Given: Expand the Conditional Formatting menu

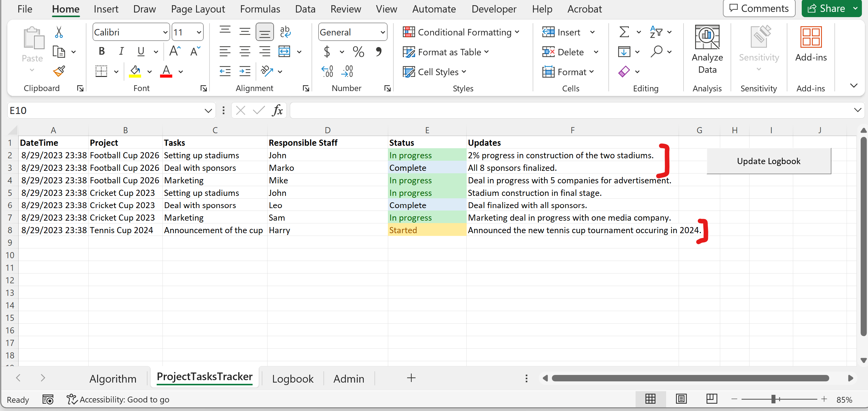Looking at the screenshot, I should pyautogui.click(x=461, y=32).
